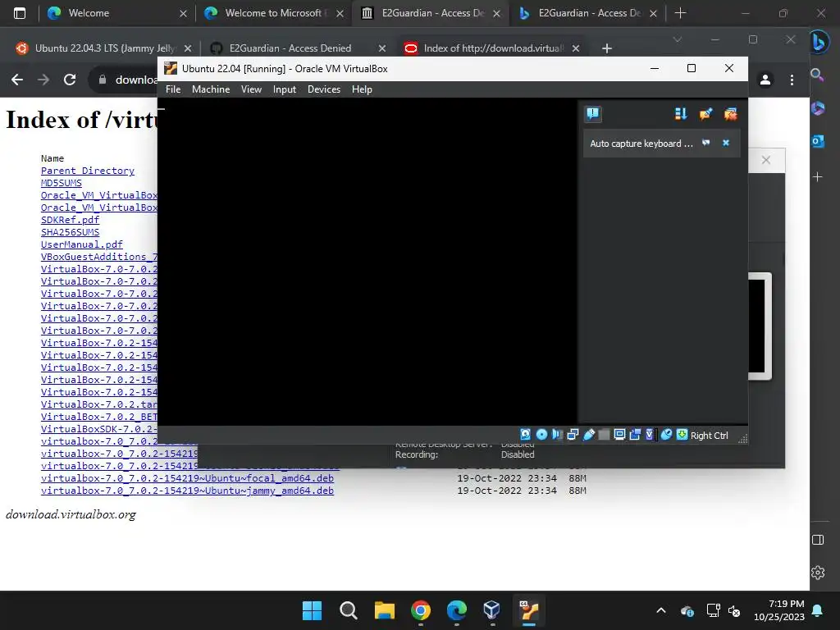
Task: Open the Machine menu
Action: [211, 89]
